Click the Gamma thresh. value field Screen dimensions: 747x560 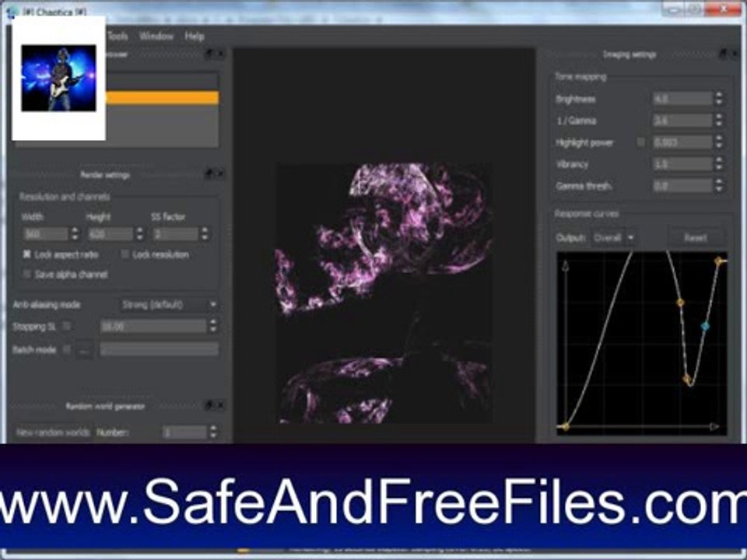pos(682,186)
